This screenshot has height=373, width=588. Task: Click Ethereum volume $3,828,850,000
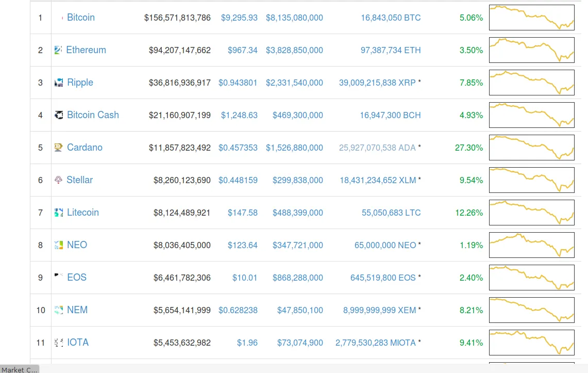tap(294, 50)
